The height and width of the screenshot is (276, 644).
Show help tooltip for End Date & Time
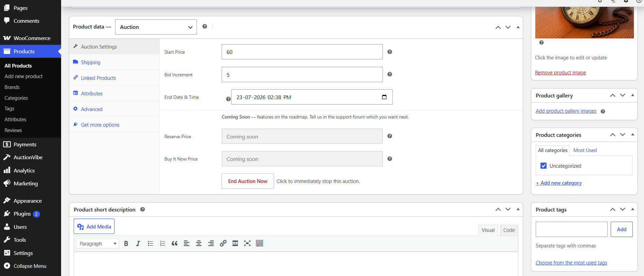pyautogui.click(x=228, y=99)
